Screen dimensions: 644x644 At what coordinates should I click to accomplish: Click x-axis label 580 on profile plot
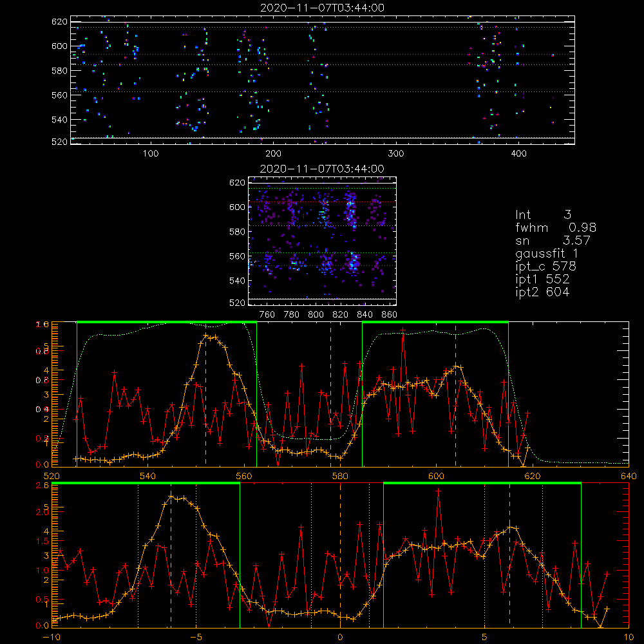point(340,477)
